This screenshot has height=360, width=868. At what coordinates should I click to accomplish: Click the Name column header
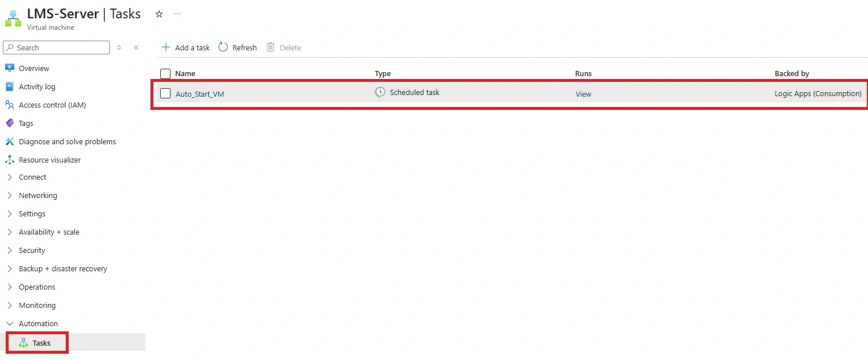click(x=185, y=73)
